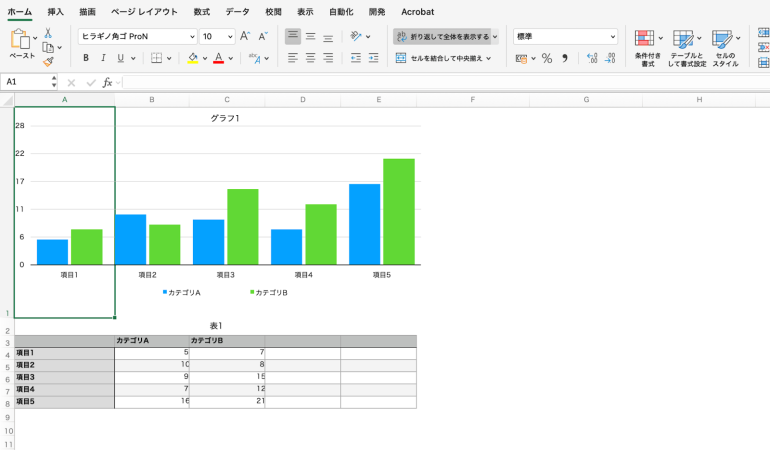Click the Cut scissors icon

pos(48,33)
